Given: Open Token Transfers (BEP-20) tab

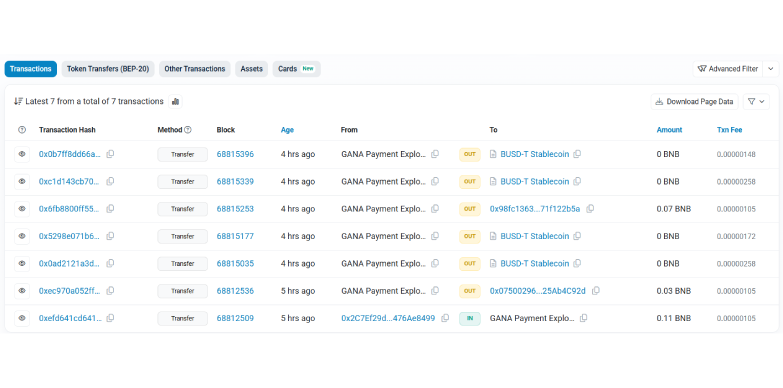Looking at the screenshot, I should [108, 69].
